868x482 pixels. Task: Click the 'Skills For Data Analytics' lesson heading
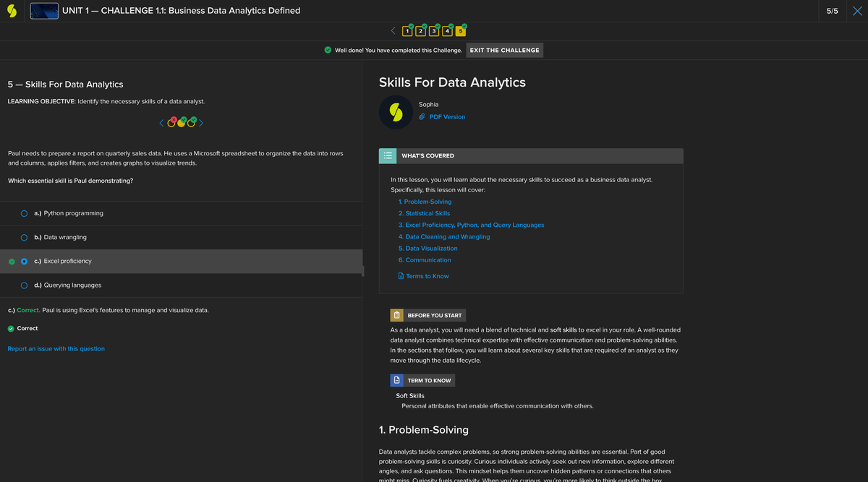click(452, 82)
